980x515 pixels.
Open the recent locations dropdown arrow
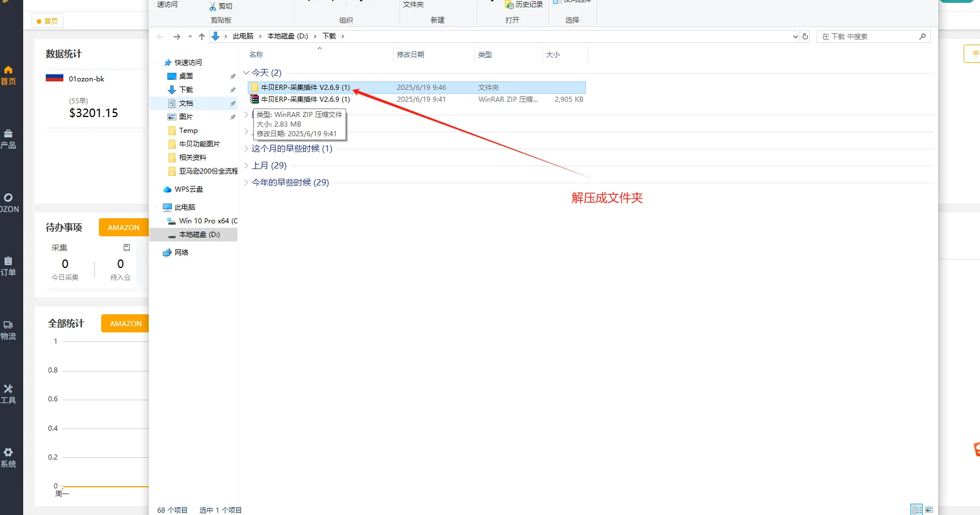190,37
